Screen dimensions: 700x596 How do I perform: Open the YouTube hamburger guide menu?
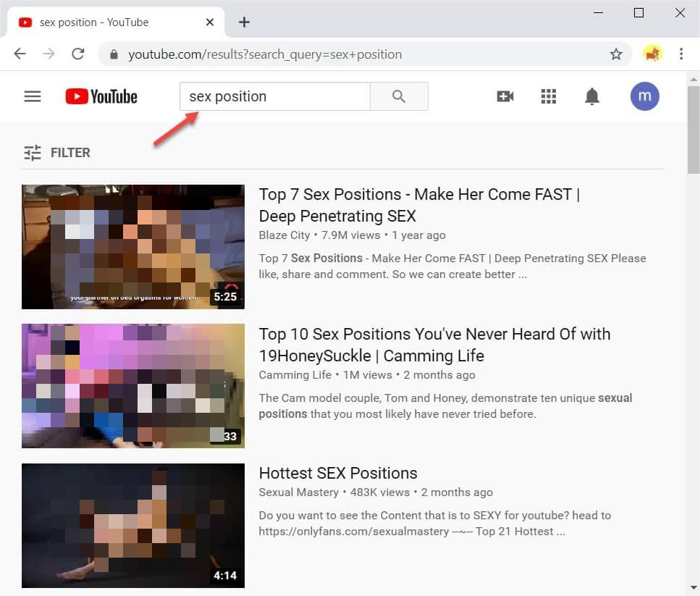click(x=33, y=96)
